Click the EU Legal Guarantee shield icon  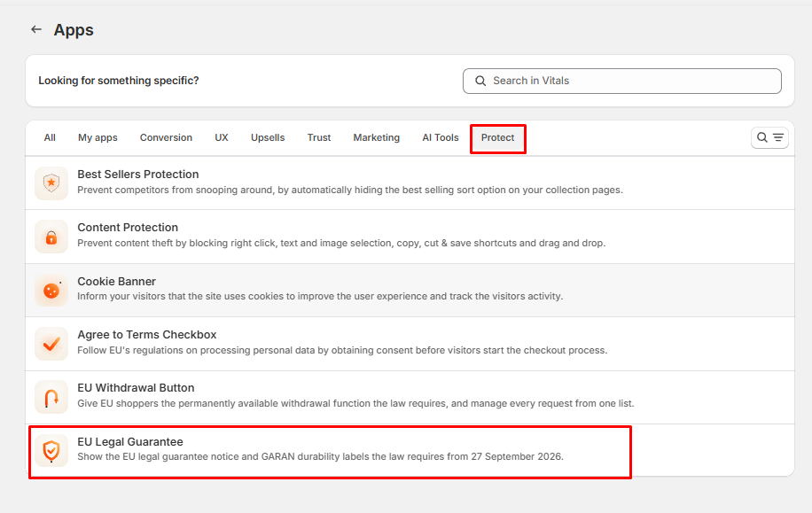point(51,451)
